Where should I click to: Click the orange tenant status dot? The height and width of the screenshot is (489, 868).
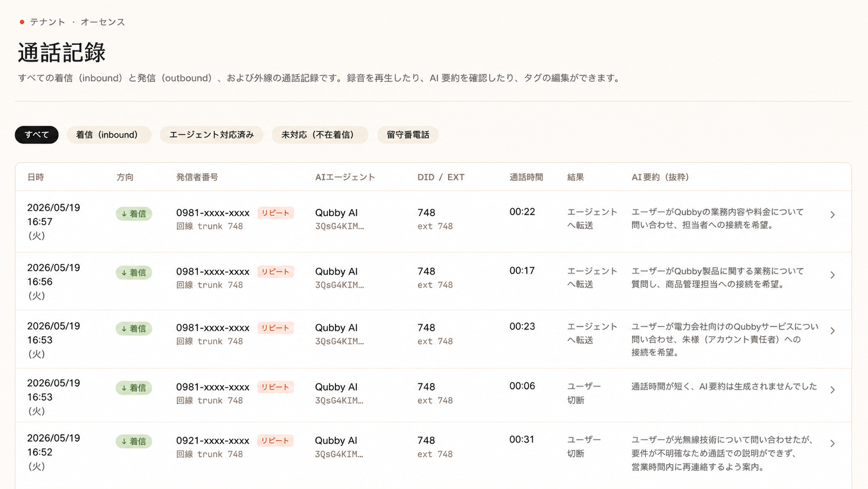point(22,22)
